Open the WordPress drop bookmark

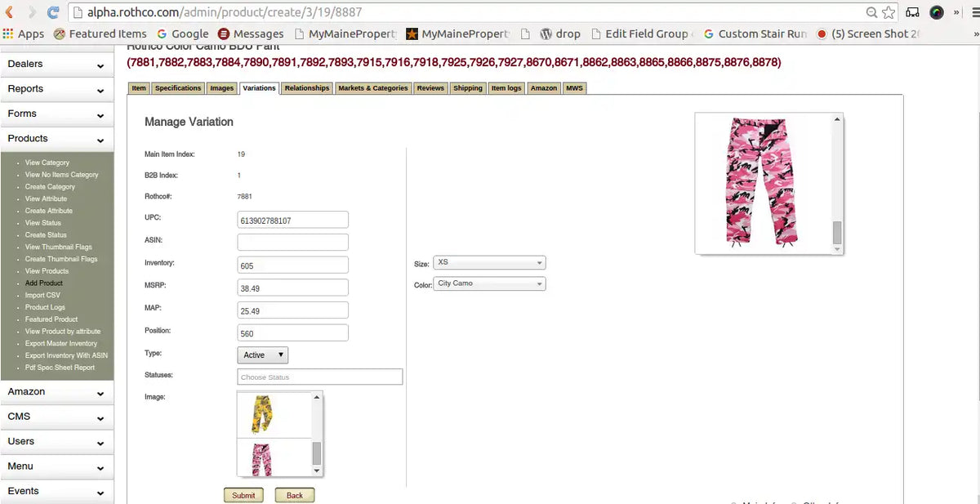pos(560,33)
